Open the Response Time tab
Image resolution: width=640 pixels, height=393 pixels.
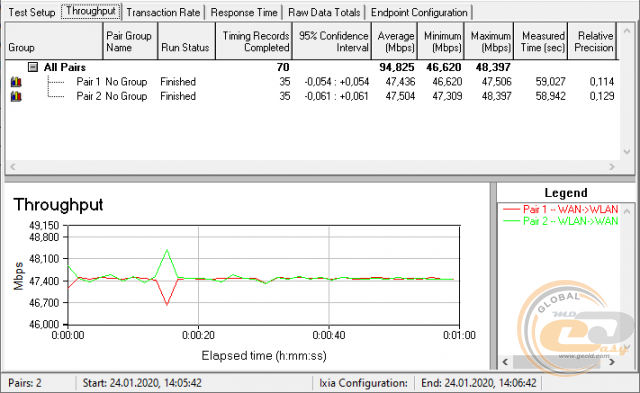pyautogui.click(x=244, y=12)
